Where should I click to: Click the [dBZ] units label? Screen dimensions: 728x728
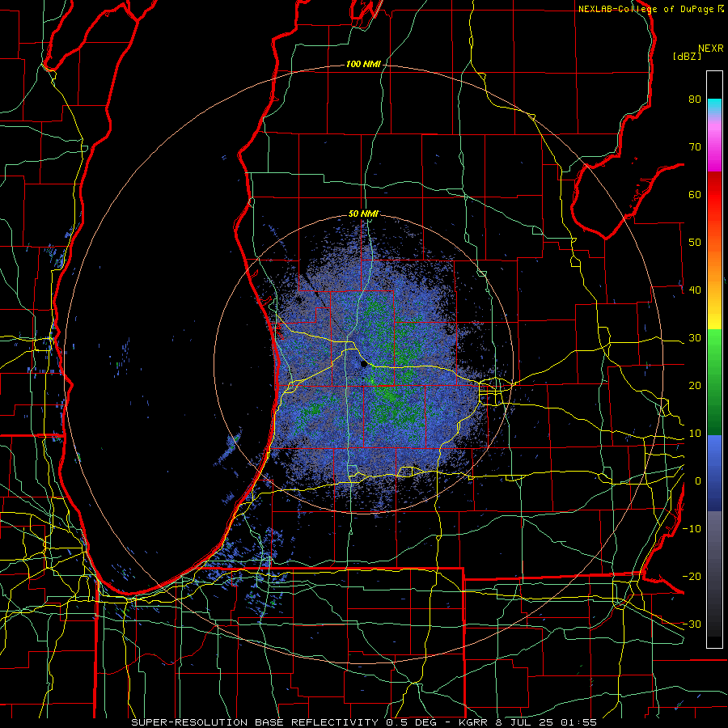(x=687, y=56)
